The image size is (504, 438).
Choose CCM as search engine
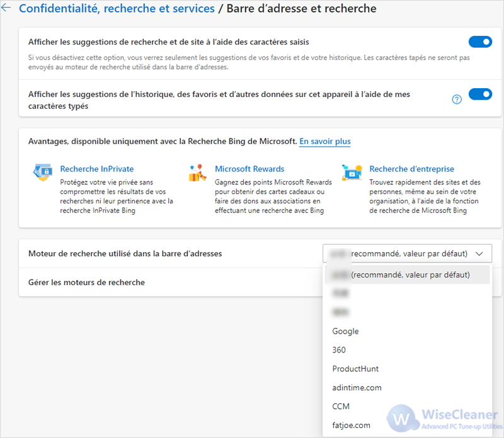click(x=407, y=406)
